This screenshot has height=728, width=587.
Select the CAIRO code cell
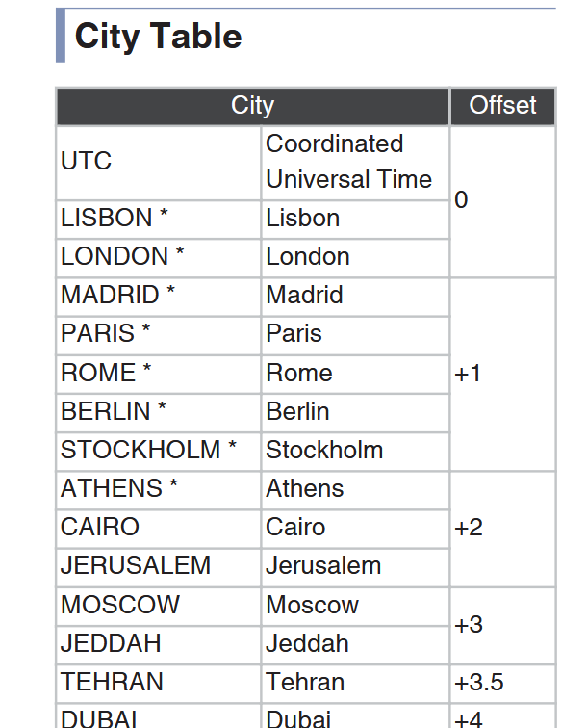tap(158, 529)
